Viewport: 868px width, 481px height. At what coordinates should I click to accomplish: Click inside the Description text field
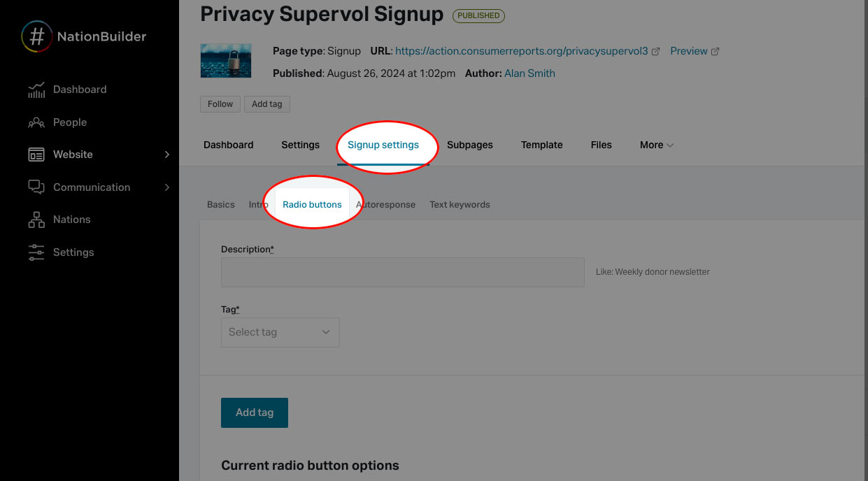[x=402, y=272]
